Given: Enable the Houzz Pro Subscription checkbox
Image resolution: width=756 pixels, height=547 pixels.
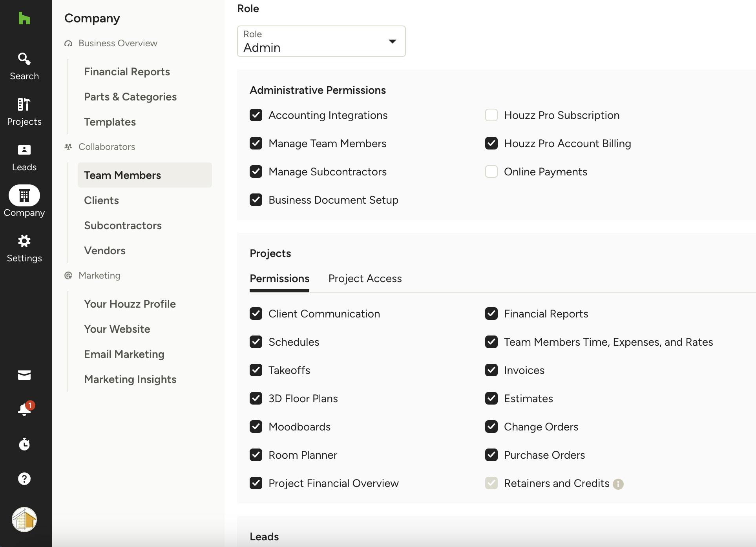Looking at the screenshot, I should click(491, 115).
